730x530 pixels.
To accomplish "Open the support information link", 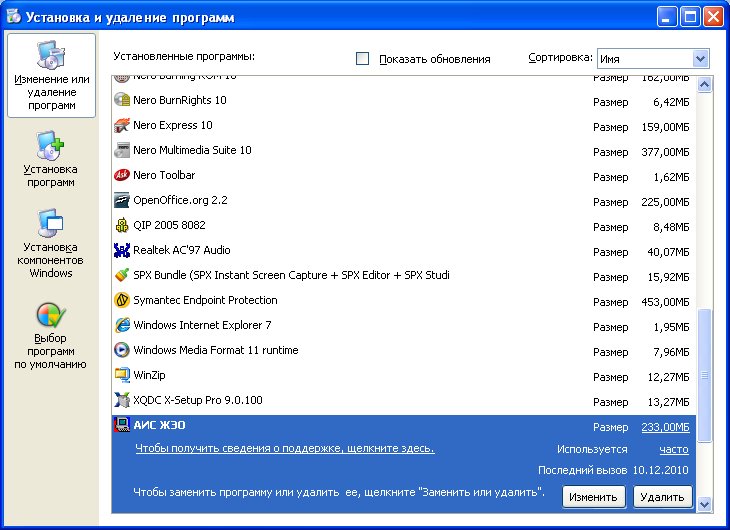I will [285, 448].
